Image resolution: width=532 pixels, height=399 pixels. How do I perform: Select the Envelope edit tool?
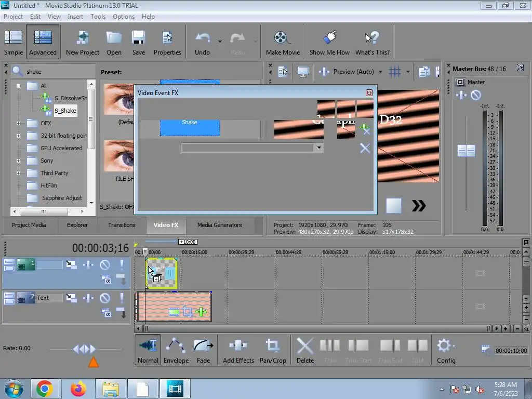click(x=176, y=350)
